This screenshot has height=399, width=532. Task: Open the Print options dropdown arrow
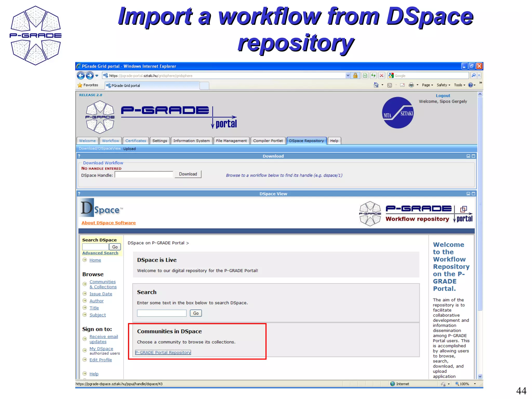click(x=417, y=85)
